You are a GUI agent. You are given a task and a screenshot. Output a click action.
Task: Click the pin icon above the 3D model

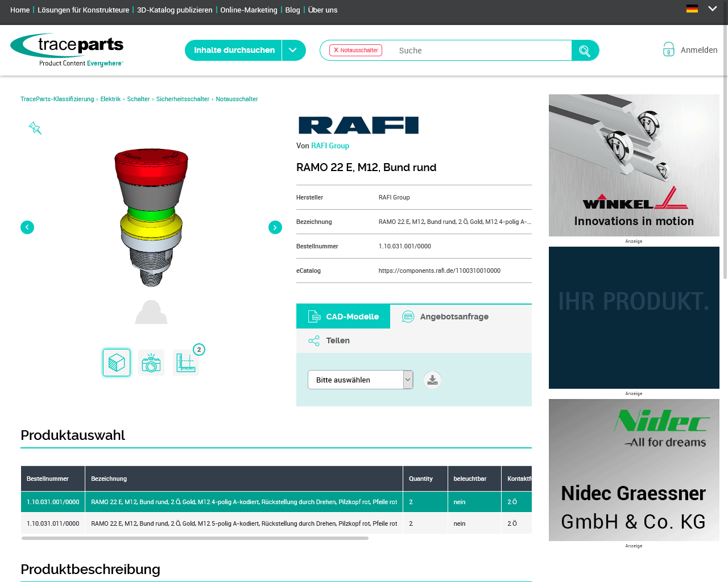[x=35, y=128]
